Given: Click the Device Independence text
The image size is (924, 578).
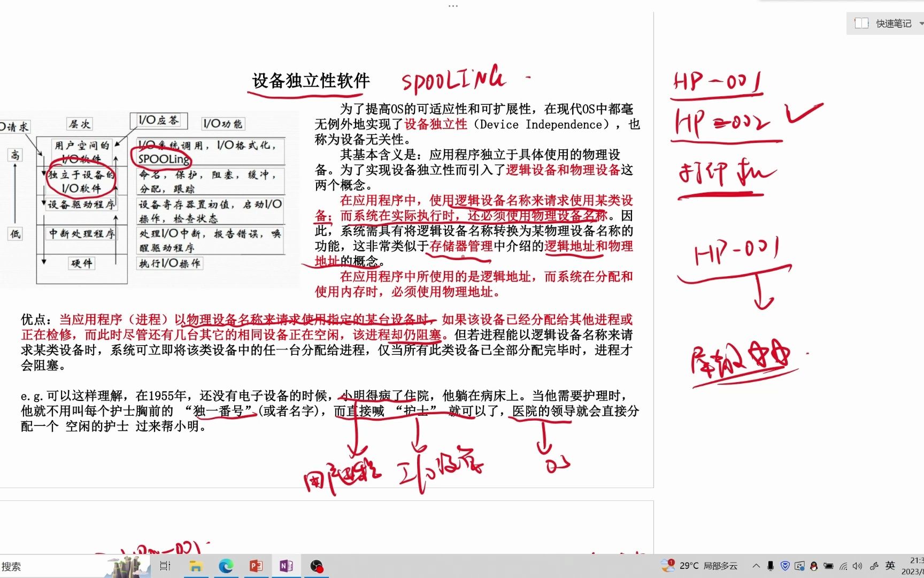Looking at the screenshot, I should tap(542, 125).
